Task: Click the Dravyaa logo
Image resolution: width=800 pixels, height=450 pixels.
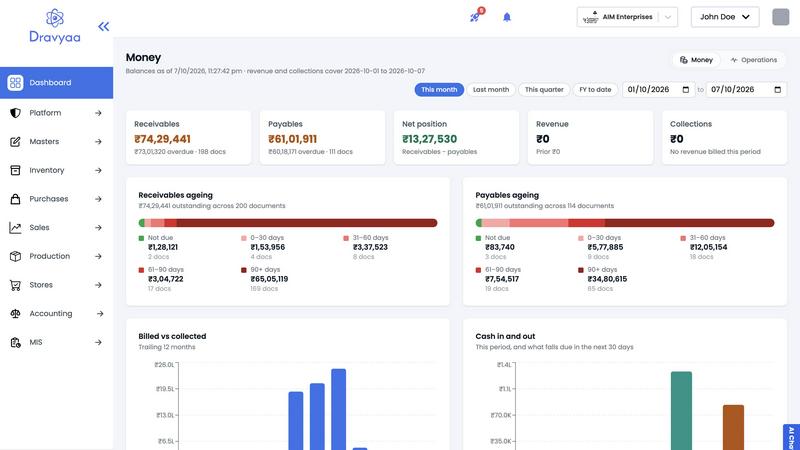Action: [55, 26]
